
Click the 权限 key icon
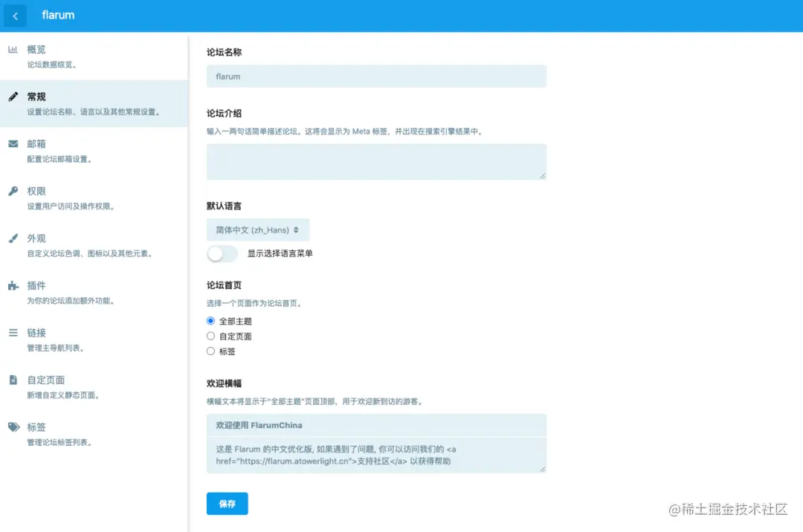[13, 191]
